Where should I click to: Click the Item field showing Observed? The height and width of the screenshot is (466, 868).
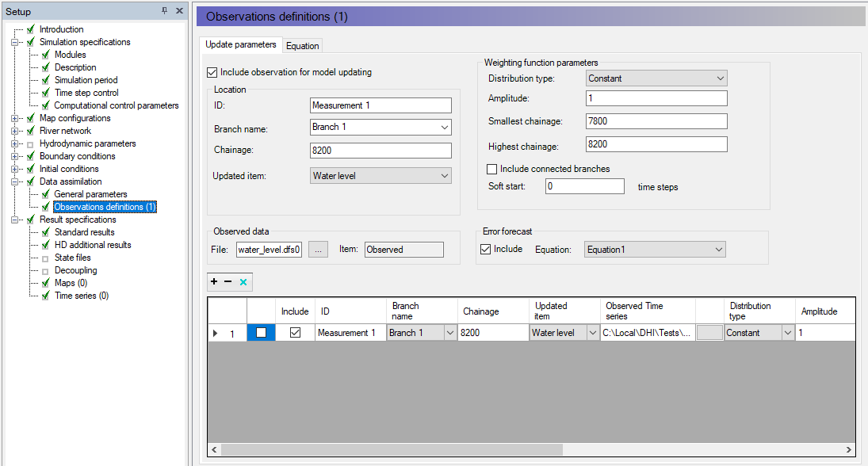point(404,250)
